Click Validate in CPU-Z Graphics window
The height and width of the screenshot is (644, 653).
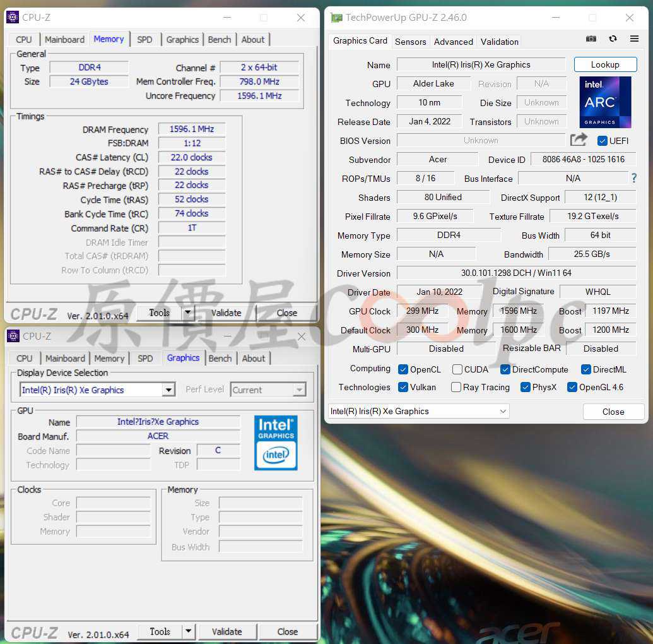pyautogui.click(x=227, y=631)
